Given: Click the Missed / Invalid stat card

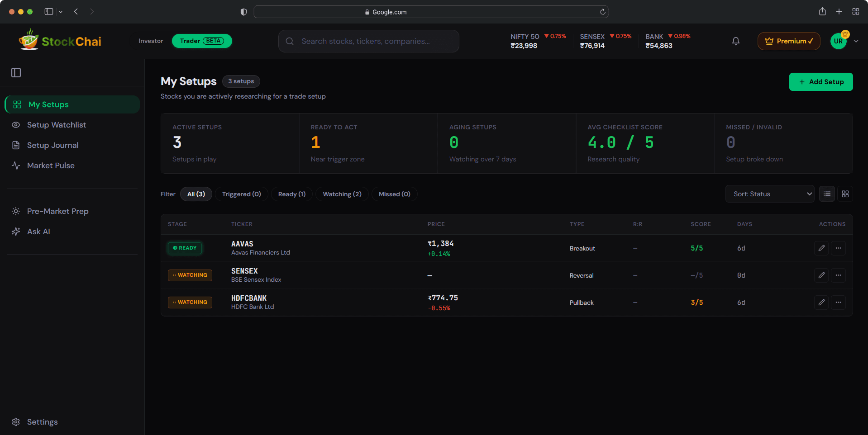Looking at the screenshot, I should 783,143.
